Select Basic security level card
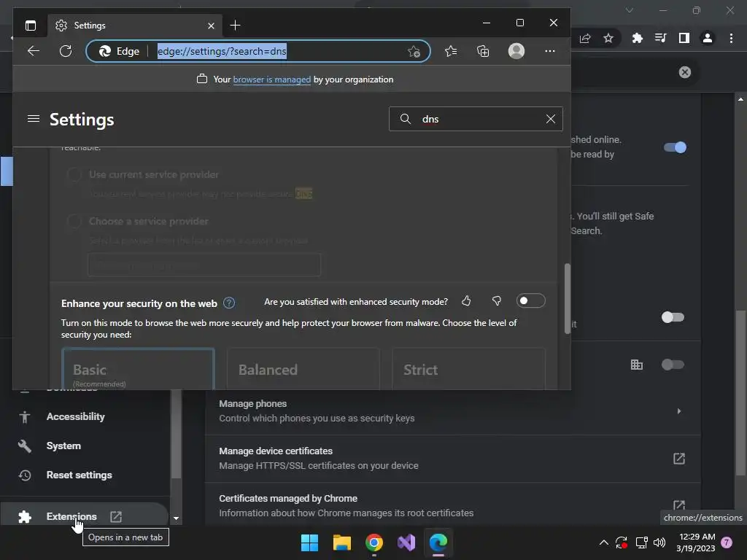The width and height of the screenshot is (747, 560). pyautogui.click(x=138, y=370)
